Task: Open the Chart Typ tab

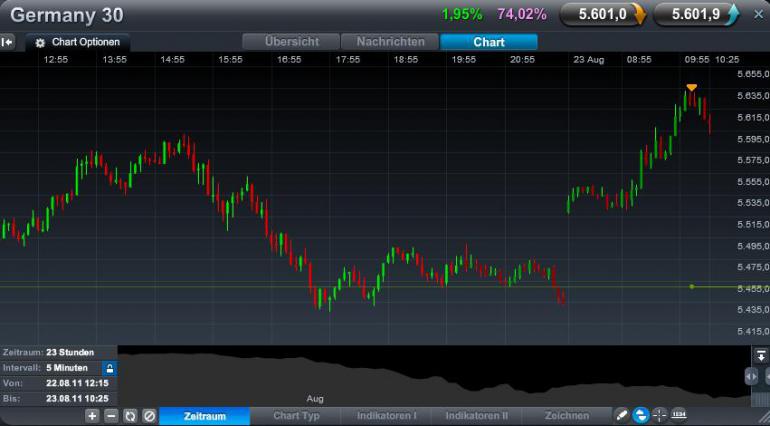Action: tap(296, 416)
